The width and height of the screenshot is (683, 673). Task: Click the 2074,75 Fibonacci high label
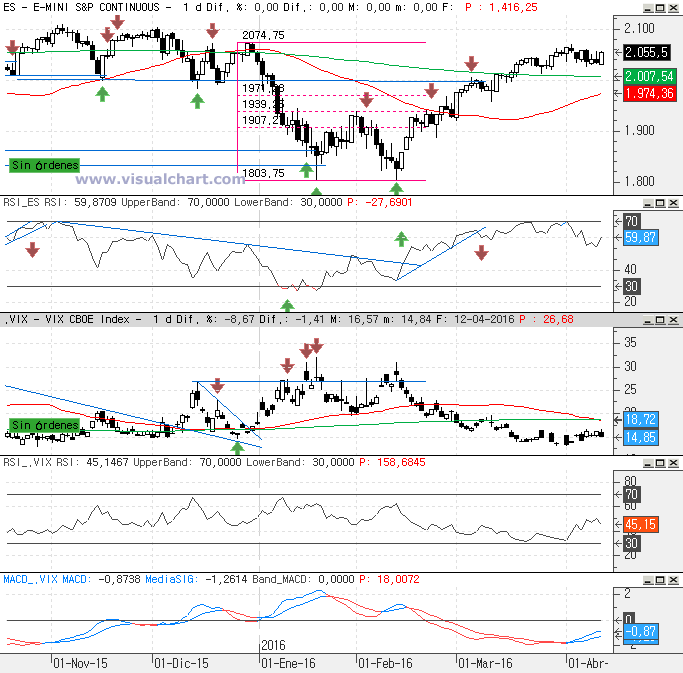click(263, 35)
